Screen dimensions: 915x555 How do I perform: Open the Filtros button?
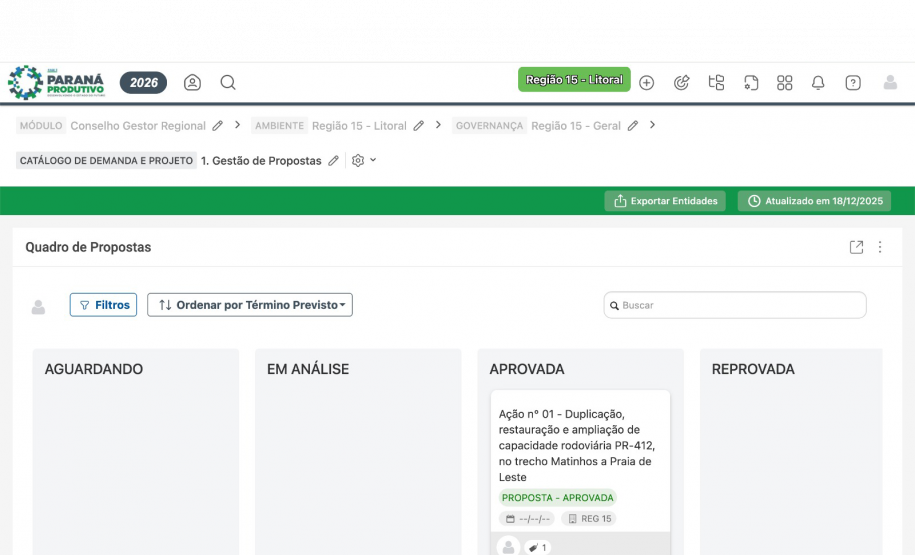click(x=103, y=305)
